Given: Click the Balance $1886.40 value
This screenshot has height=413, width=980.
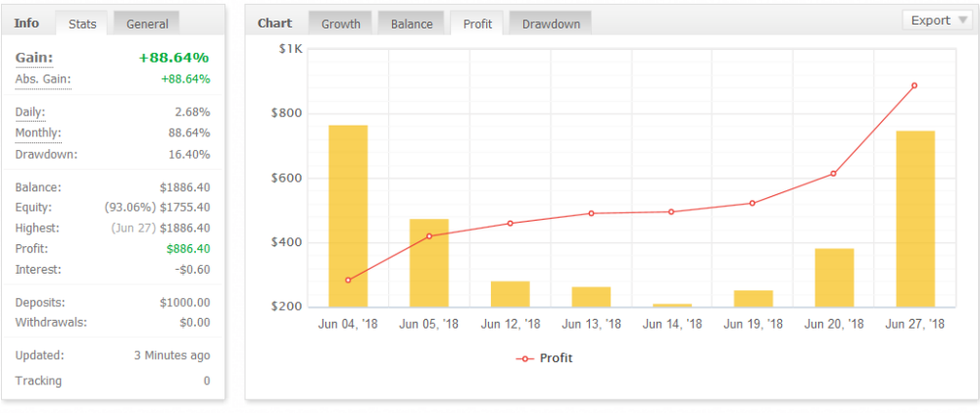Looking at the screenshot, I should 185,187.
